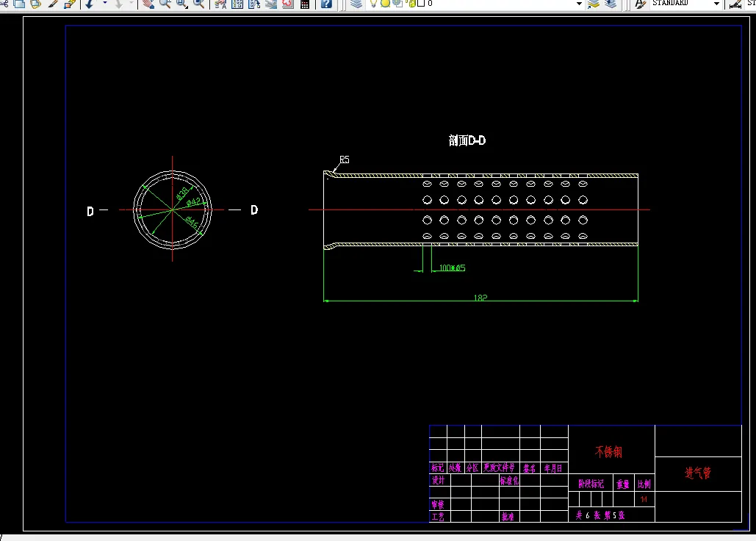Toggle layer 0 viewport freeze icon

click(x=397, y=4)
